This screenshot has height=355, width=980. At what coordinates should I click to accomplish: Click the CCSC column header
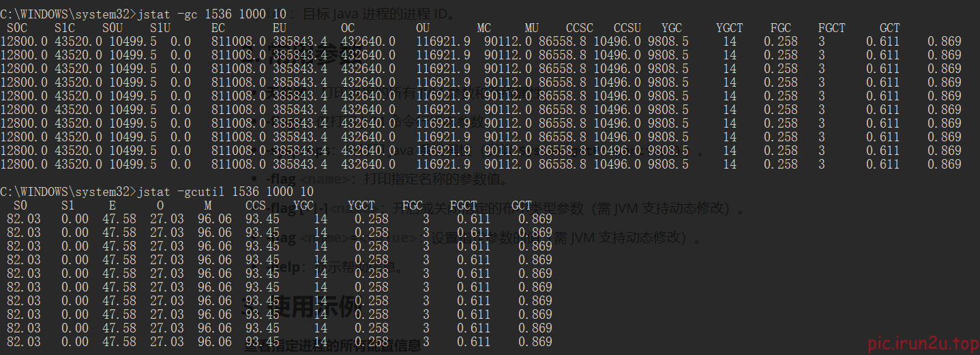(x=580, y=28)
